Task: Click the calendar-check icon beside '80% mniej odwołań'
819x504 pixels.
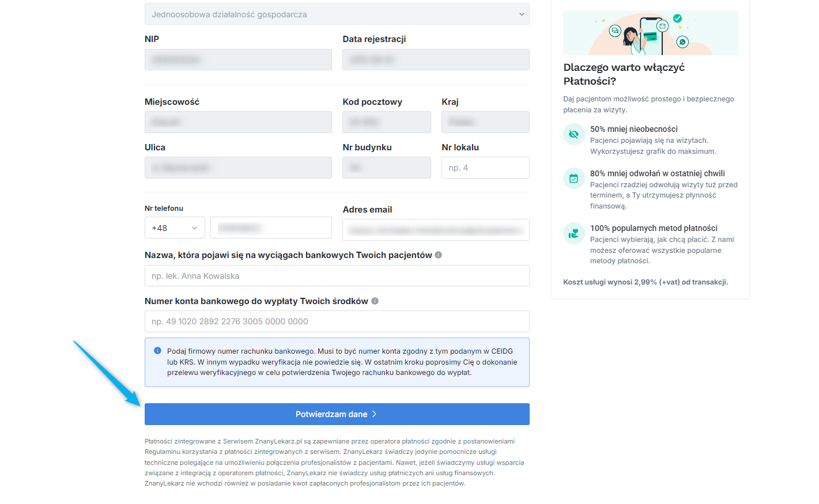Action: [x=573, y=178]
